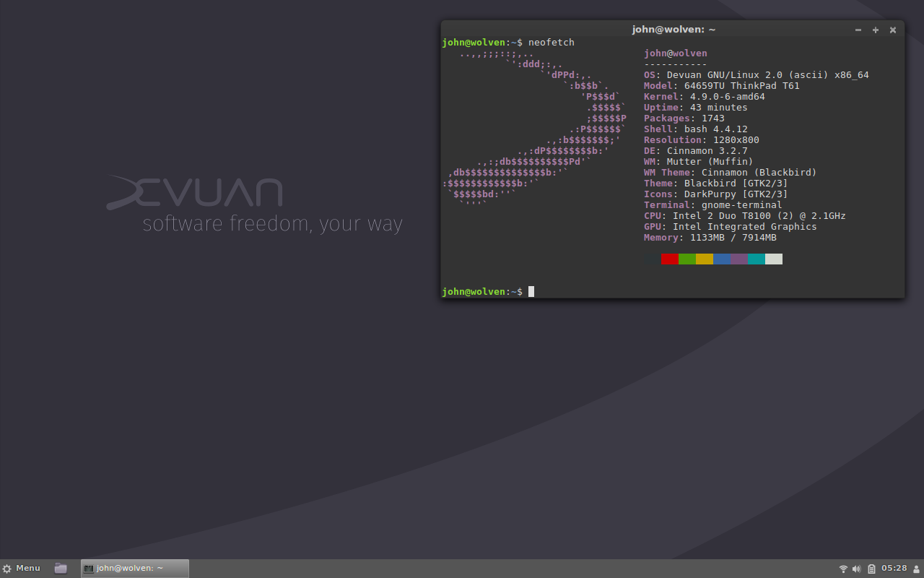Click the white color block in neofetch output

[774, 259]
